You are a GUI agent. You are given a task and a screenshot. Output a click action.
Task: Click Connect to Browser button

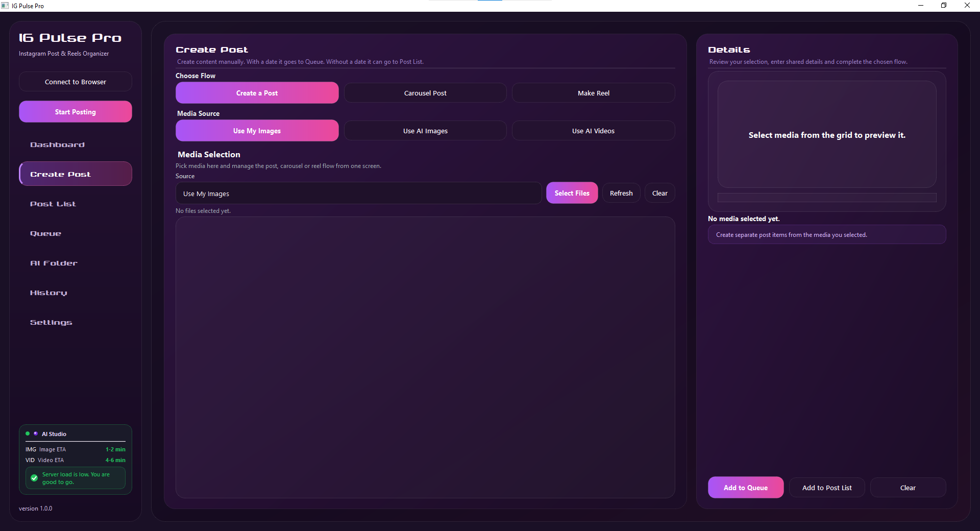coord(76,82)
